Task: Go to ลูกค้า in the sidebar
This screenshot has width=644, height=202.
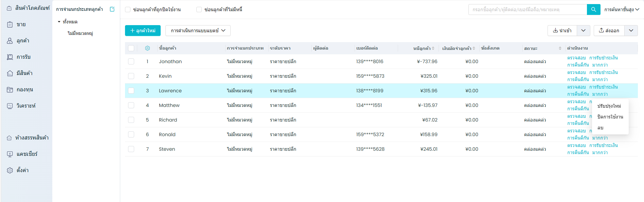Action: [23, 41]
